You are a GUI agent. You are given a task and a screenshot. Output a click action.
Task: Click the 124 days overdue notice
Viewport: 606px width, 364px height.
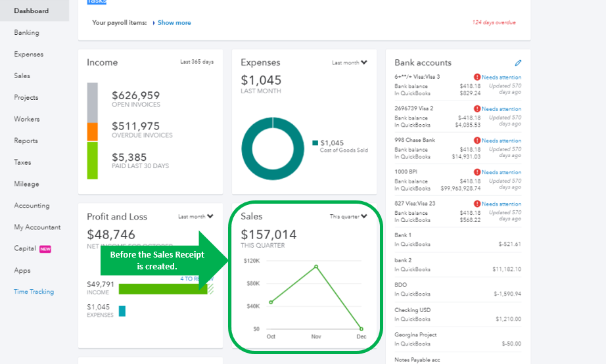point(494,22)
